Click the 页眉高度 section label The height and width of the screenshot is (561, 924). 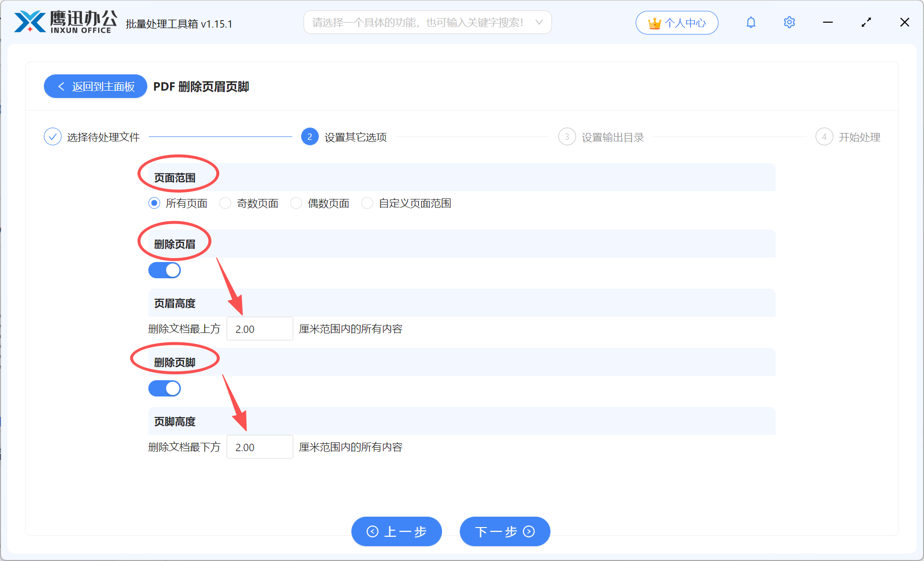pos(175,303)
